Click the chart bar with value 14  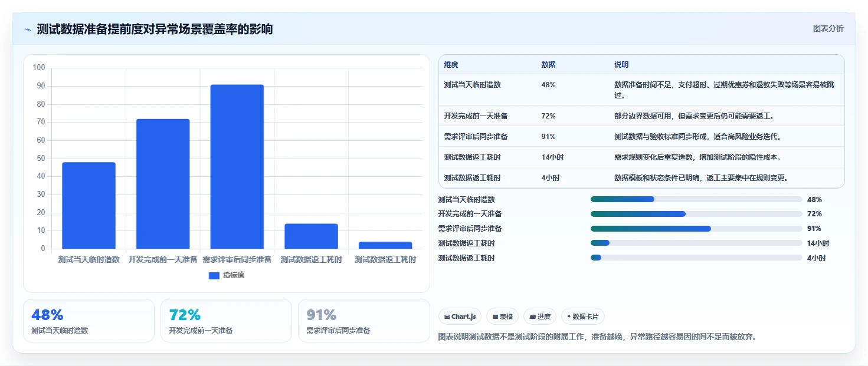tap(311, 236)
